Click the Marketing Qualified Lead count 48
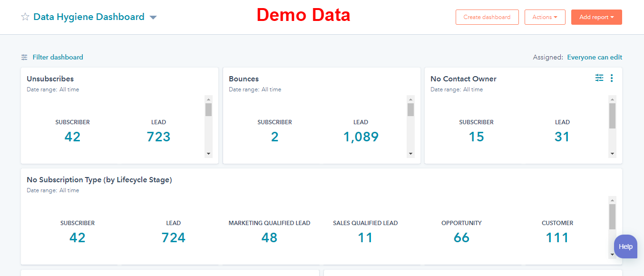The height and width of the screenshot is (276, 644). coord(269,237)
